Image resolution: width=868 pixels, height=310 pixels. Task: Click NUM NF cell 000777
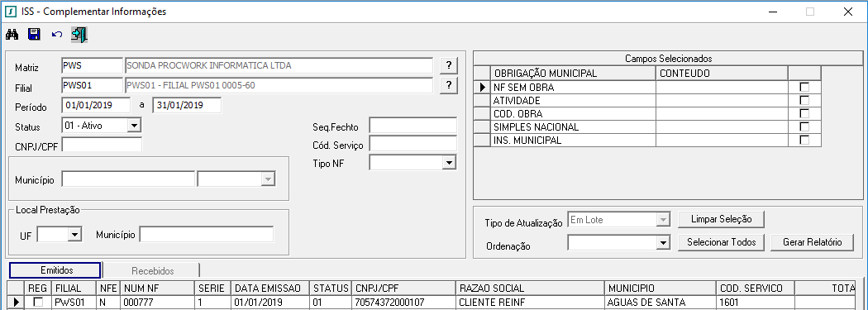[158, 303]
